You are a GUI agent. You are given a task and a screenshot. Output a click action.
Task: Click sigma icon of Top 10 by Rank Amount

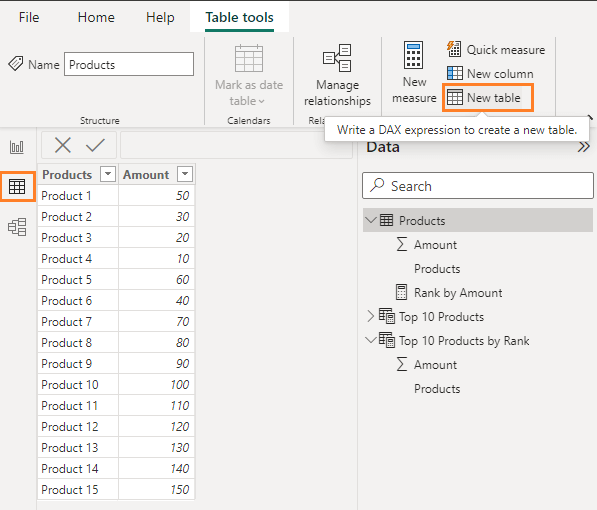coord(402,364)
